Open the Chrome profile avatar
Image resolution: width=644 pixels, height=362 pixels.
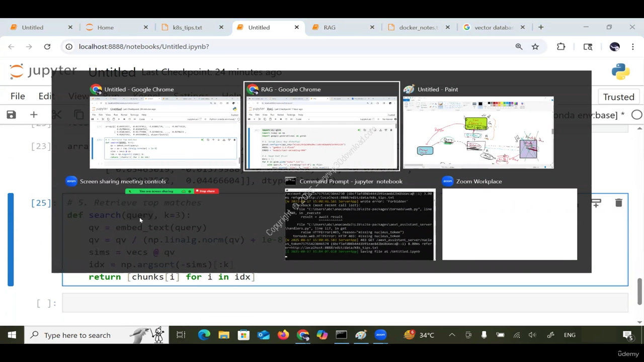pos(614,46)
